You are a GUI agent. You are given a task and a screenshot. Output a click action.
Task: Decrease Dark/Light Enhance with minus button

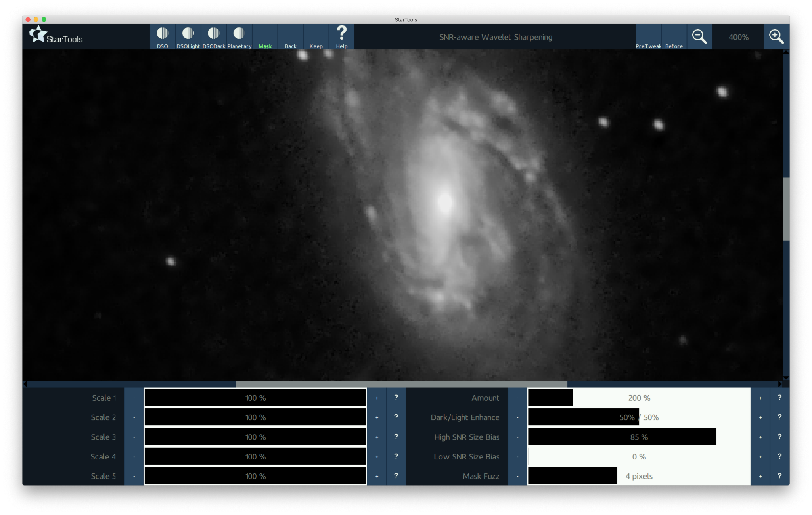[517, 417]
